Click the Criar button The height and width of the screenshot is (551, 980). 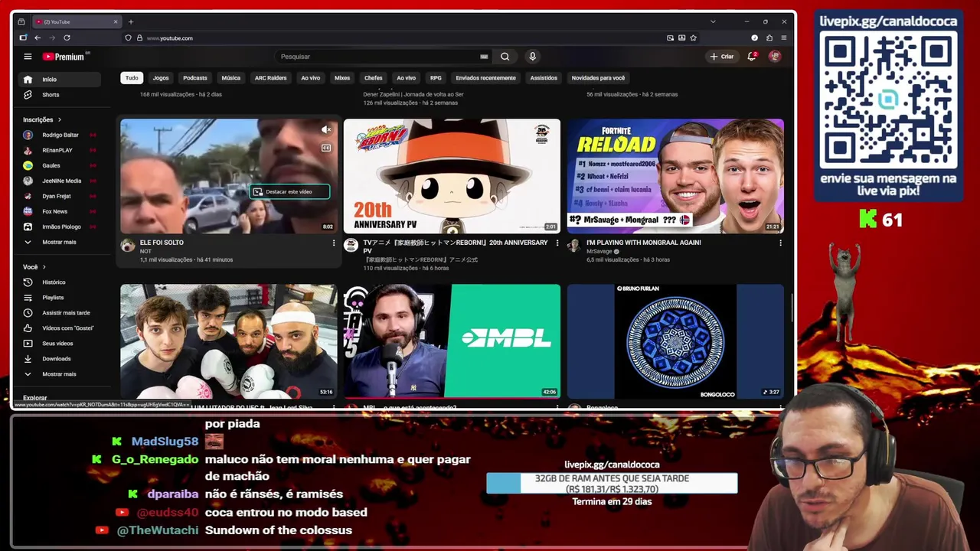pyautogui.click(x=721, y=57)
